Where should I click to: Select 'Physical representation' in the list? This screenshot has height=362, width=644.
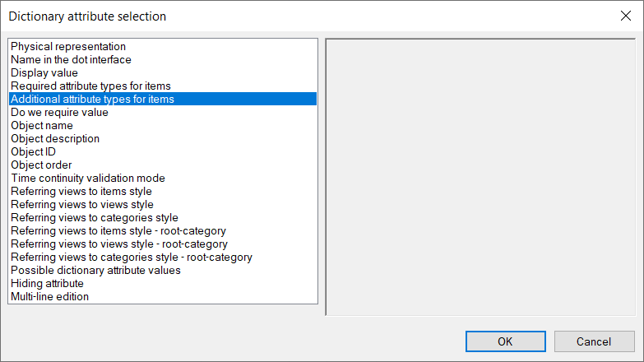163,46
